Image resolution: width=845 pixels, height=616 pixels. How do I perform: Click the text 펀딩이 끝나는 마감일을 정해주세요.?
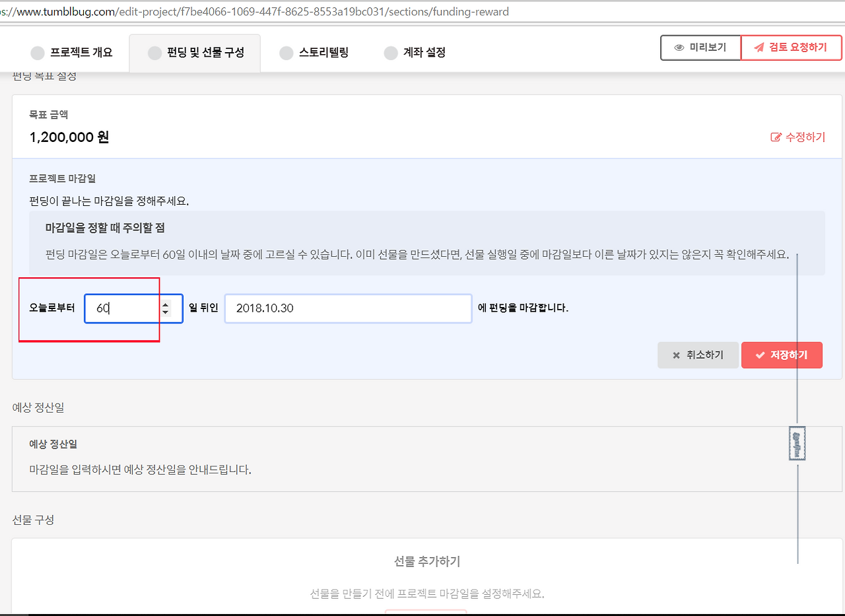(x=110, y=201)
